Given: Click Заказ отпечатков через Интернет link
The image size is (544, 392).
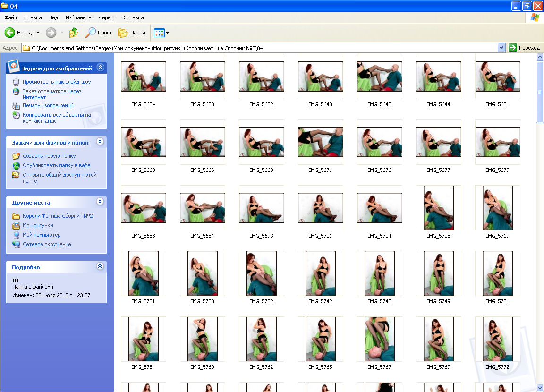Looking at the screenshot, I should click(x=52, y=94).
